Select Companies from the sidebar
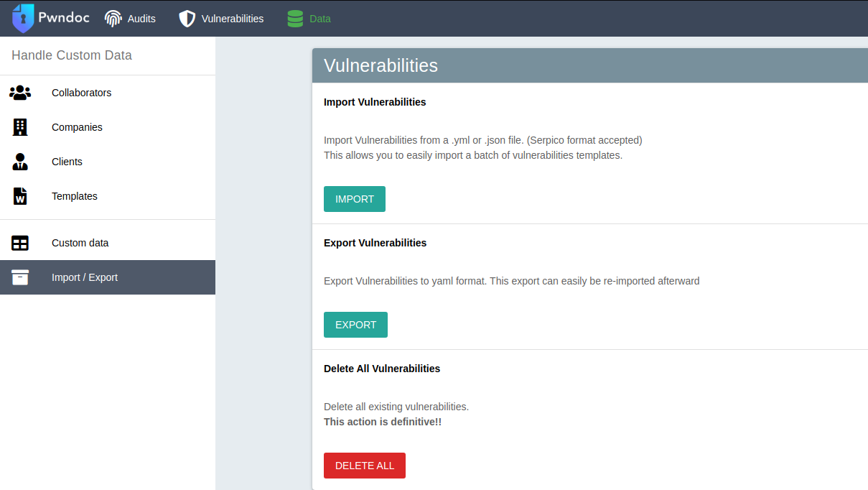 pos(77,127)
